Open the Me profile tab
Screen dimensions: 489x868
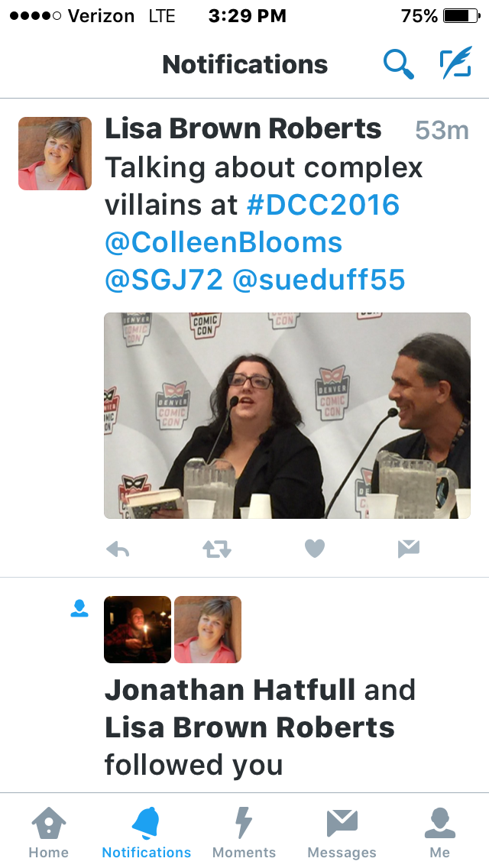(x=439, y=832)
